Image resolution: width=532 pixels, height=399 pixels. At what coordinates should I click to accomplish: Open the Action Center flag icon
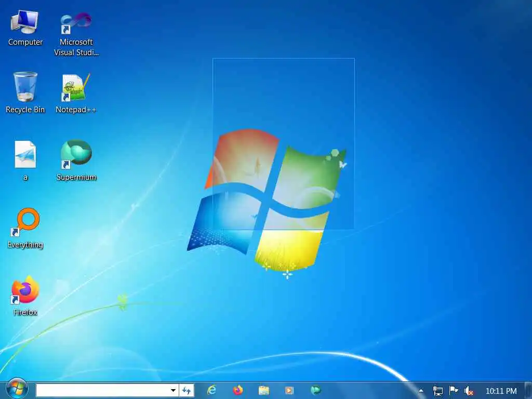point(453,391)
